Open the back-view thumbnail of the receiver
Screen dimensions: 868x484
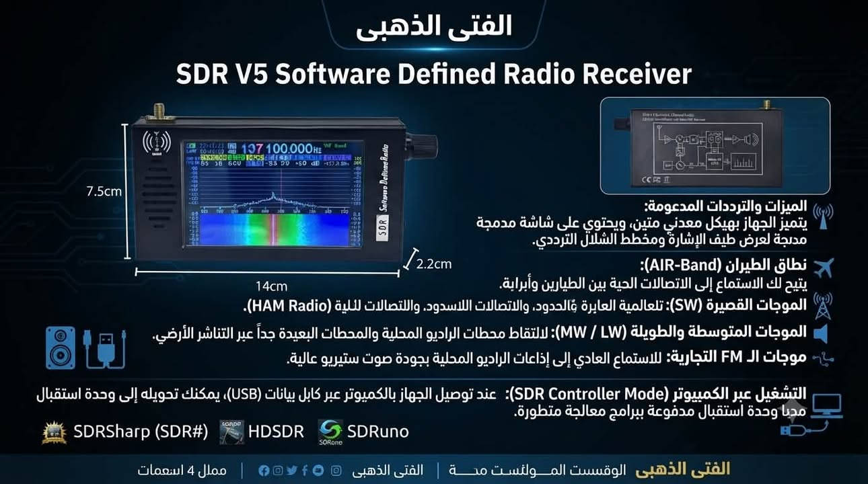click(x=715, y=146)
